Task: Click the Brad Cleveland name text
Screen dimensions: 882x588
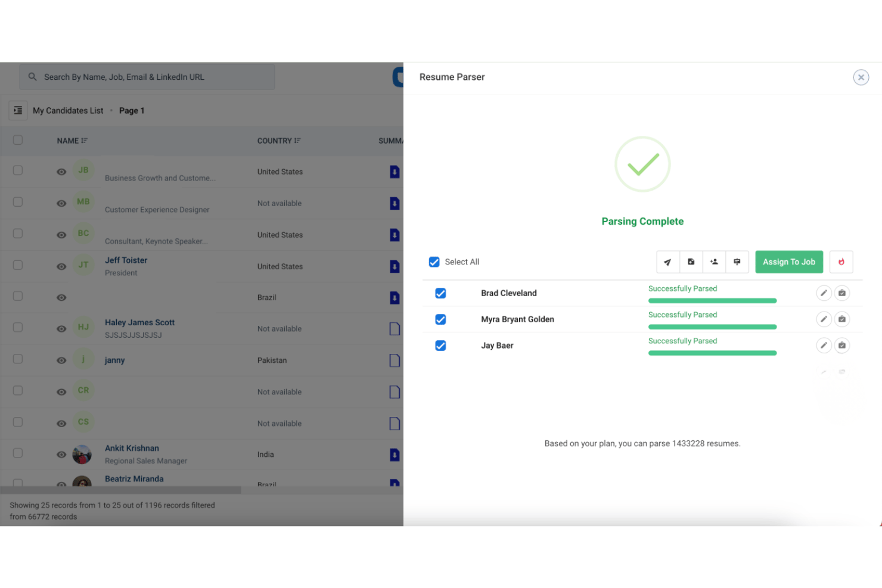Action: [x=509, y=293]
